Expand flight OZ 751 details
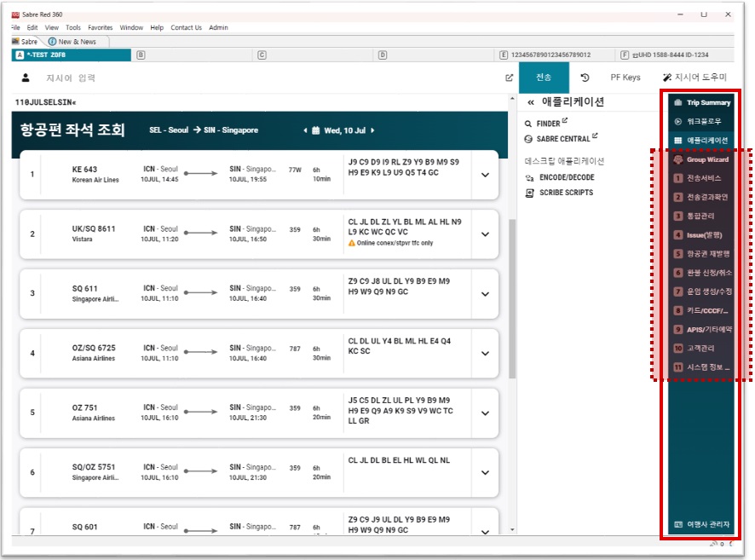 [x=486, y=413]
